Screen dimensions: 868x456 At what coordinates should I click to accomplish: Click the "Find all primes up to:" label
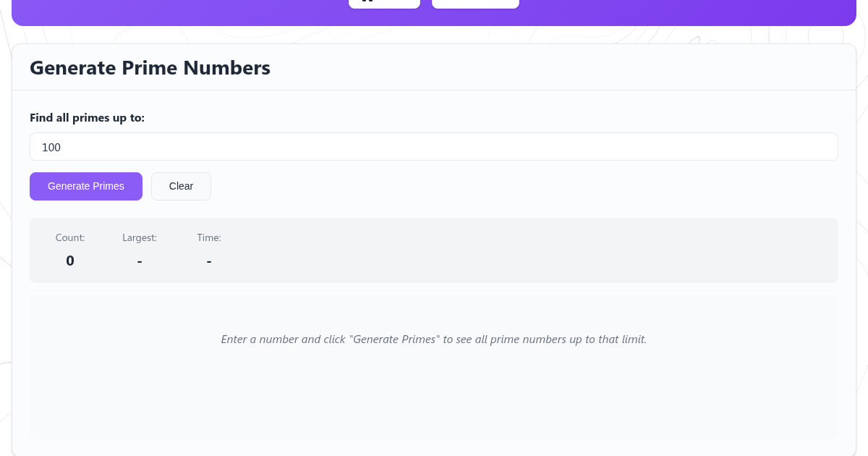pos(87,118)
